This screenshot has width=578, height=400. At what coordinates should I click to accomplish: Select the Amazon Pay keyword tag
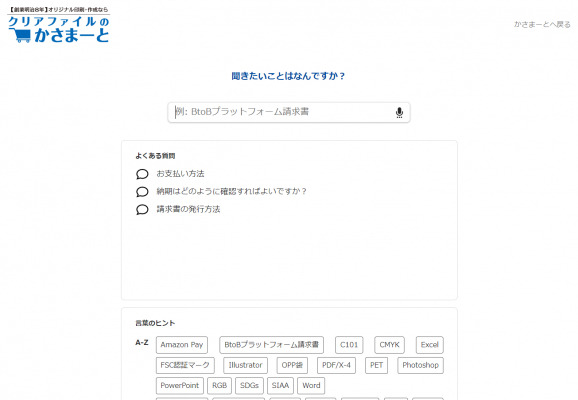(182, 345)
